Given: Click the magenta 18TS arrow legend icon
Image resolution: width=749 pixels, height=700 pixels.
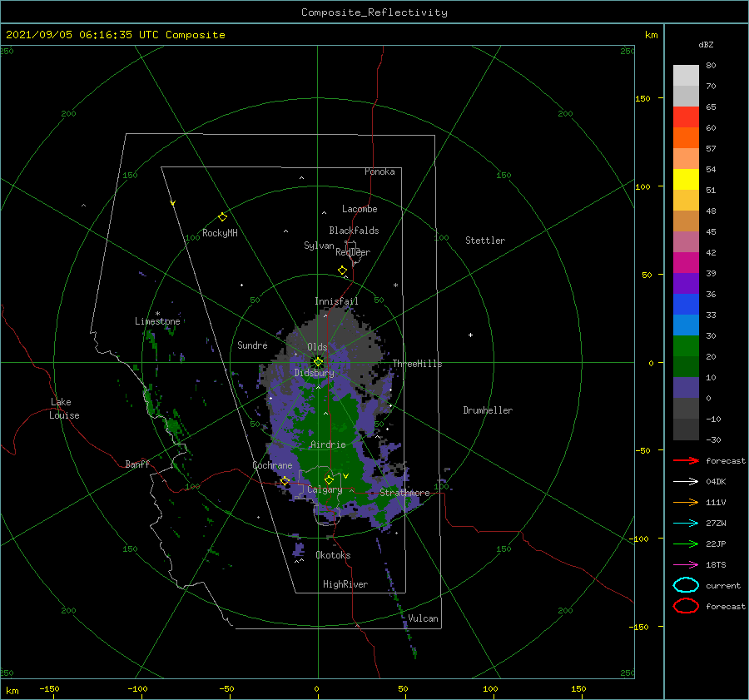Looking at the screenshot, I should coord(686,565).
